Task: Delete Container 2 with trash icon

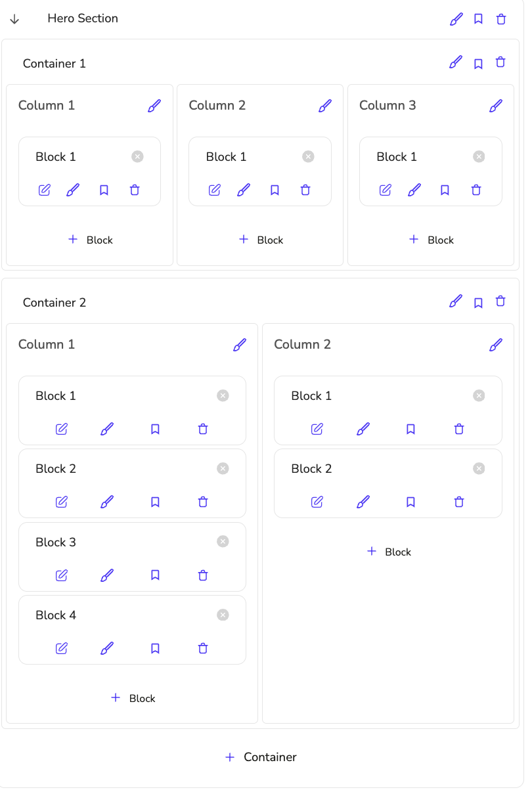Action: [x=500, y=301]
